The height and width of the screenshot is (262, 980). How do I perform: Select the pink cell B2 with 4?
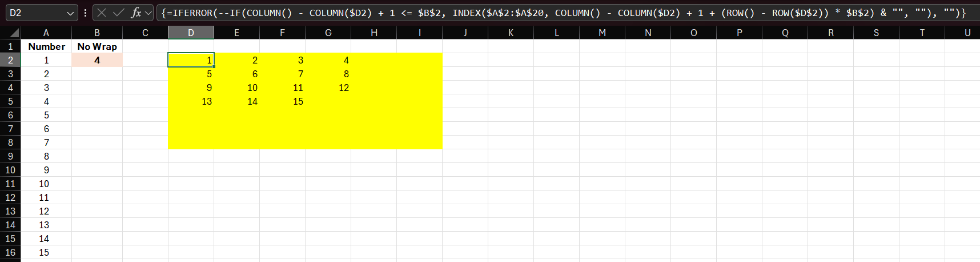97,60
